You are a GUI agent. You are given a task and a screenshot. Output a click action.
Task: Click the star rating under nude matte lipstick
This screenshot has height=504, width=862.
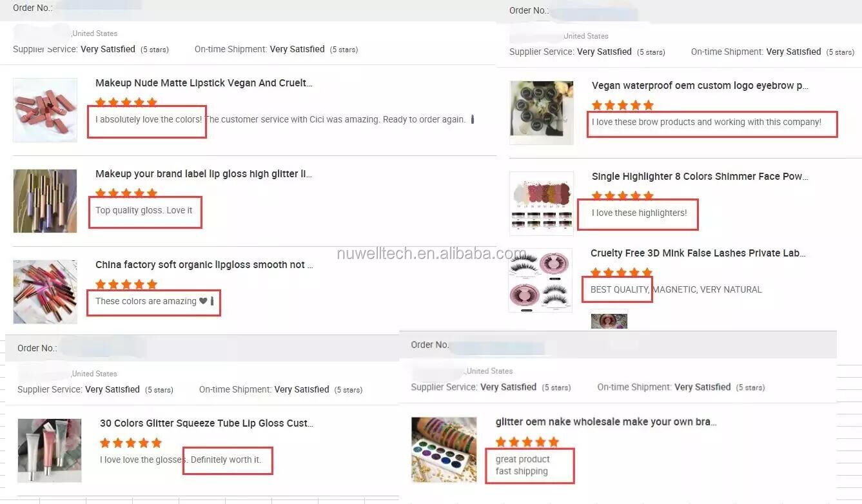point(126,102)
